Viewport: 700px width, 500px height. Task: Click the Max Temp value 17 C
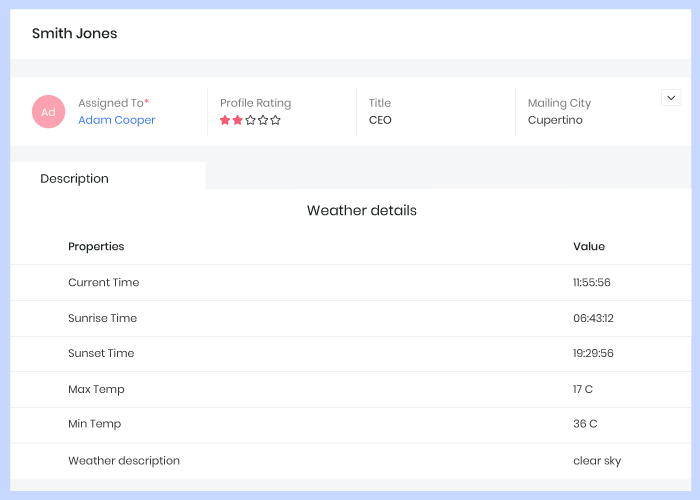[585, 389]
